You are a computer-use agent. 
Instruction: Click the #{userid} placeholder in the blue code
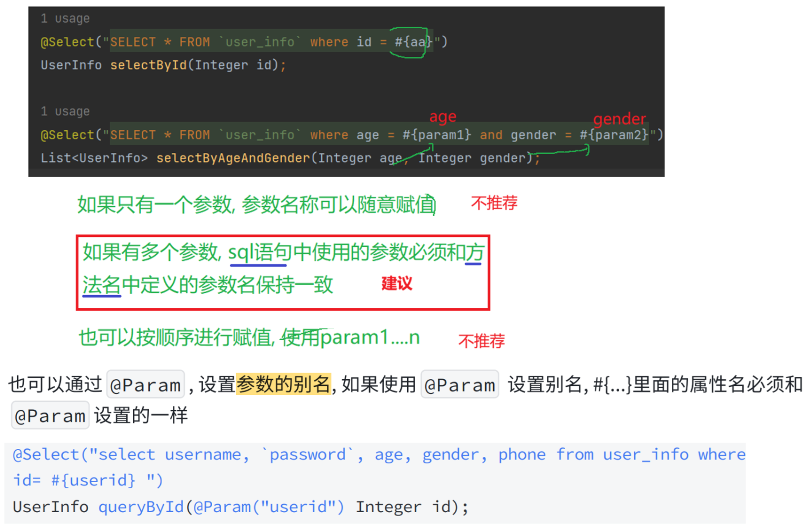[93, 480]
